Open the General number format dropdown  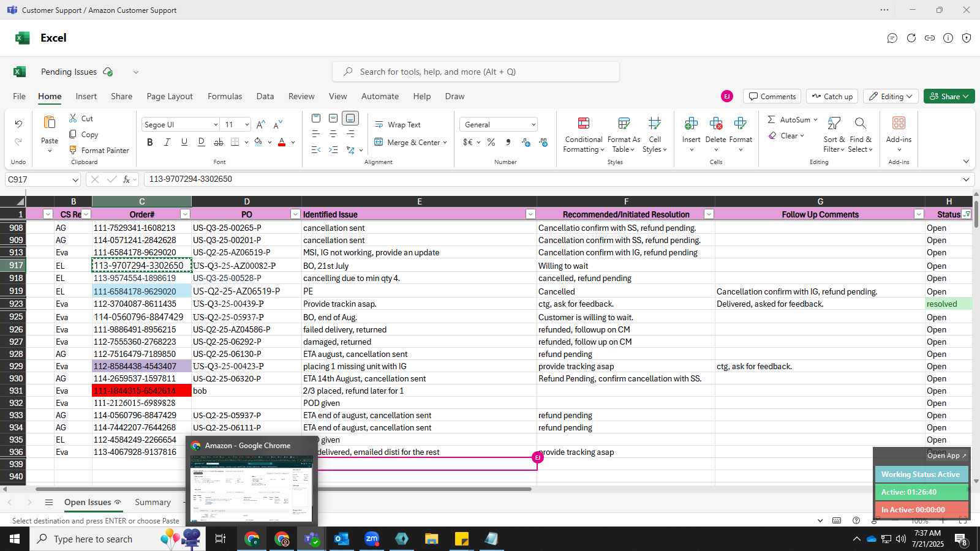(x=533, y=125)
